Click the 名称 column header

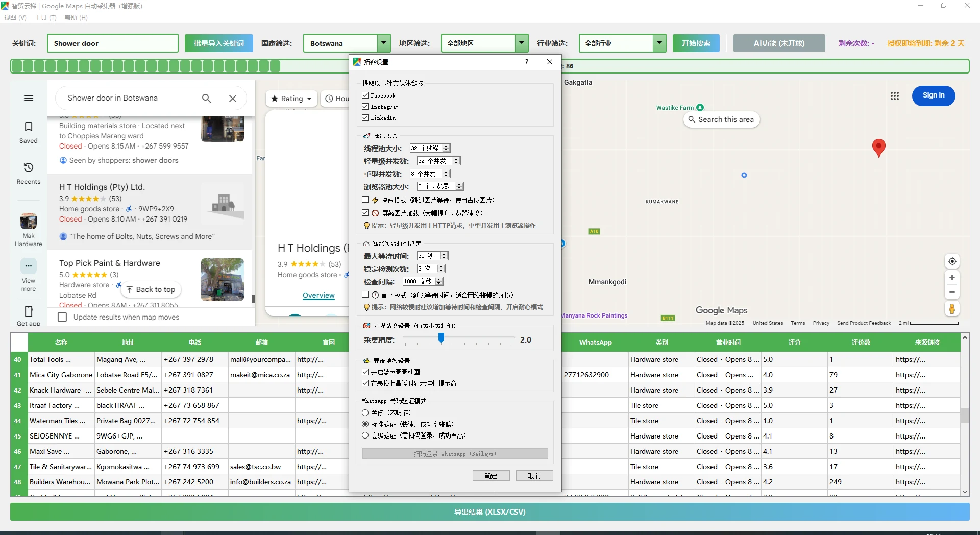point(61,343)
